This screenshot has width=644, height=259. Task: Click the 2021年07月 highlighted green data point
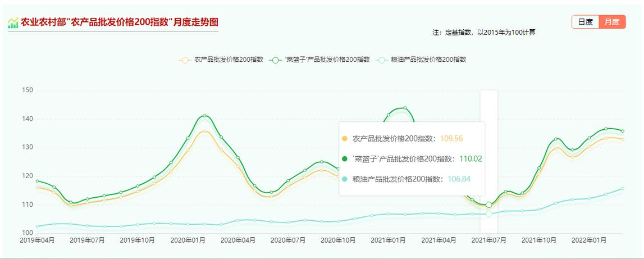(x=488, y=205)
